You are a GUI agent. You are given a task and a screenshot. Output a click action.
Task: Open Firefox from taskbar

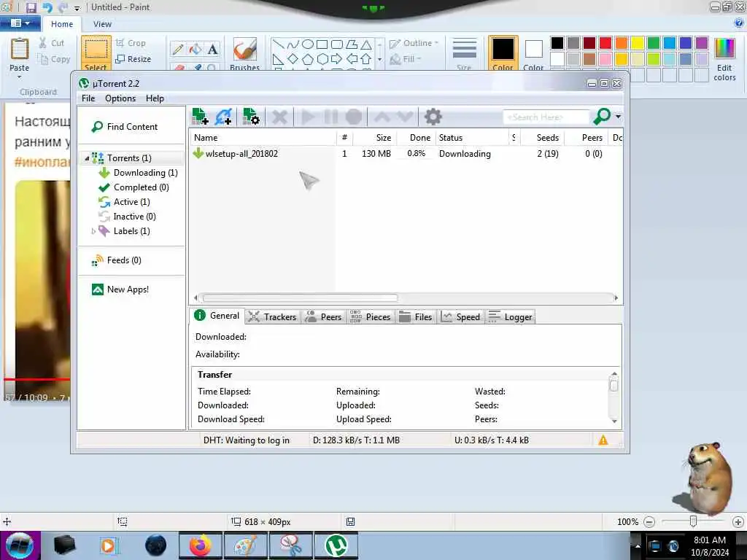coord(200,545)
